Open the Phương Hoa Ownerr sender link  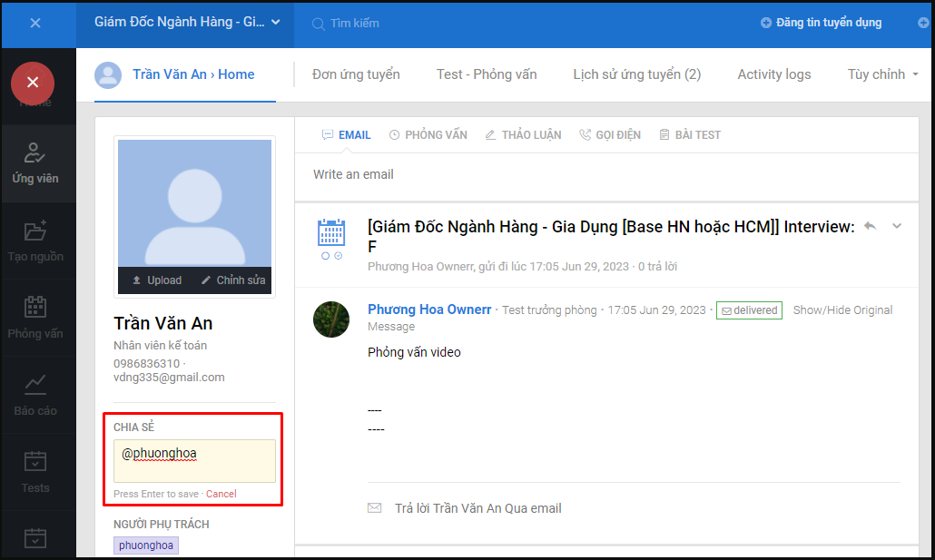pos(429,309)
